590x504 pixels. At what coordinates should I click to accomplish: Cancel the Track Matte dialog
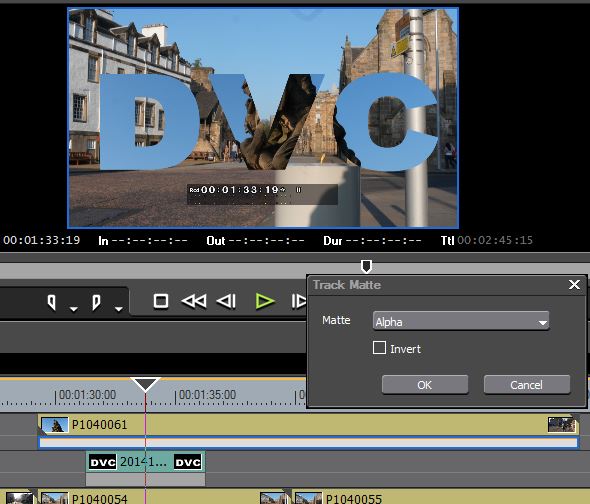[x=527, y=385]
